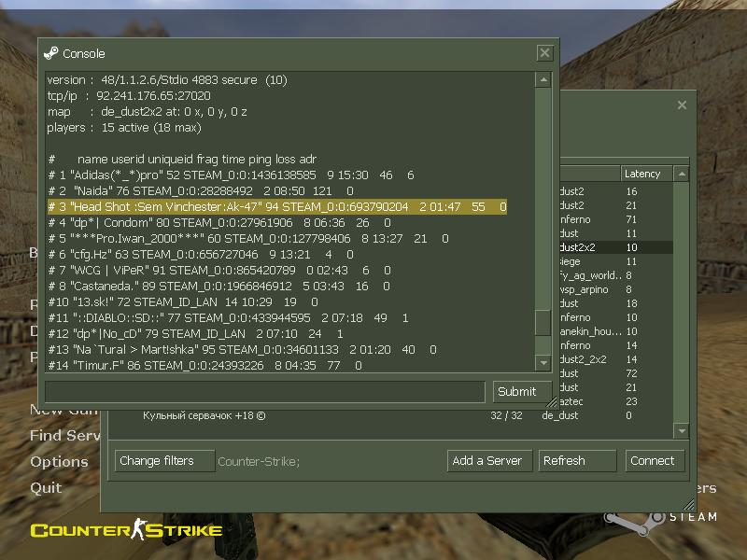Click the tcp/ip address line in console
This screenshot has height=560, width=747.
tap(129, 96)
